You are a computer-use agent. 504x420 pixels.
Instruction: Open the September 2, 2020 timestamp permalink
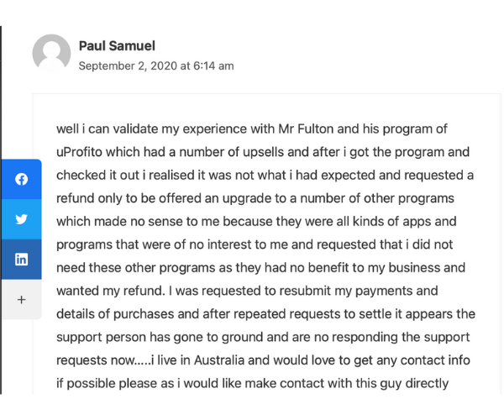(x=156, y=66)
